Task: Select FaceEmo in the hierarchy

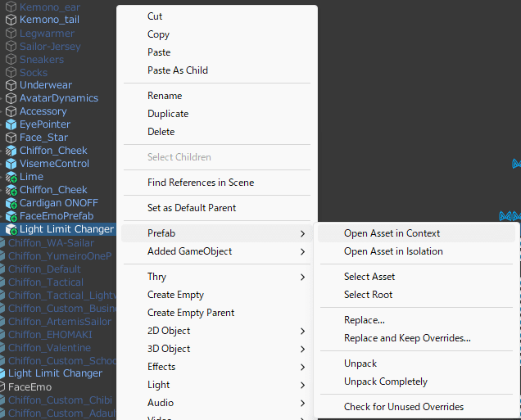Action: point(29,386)
